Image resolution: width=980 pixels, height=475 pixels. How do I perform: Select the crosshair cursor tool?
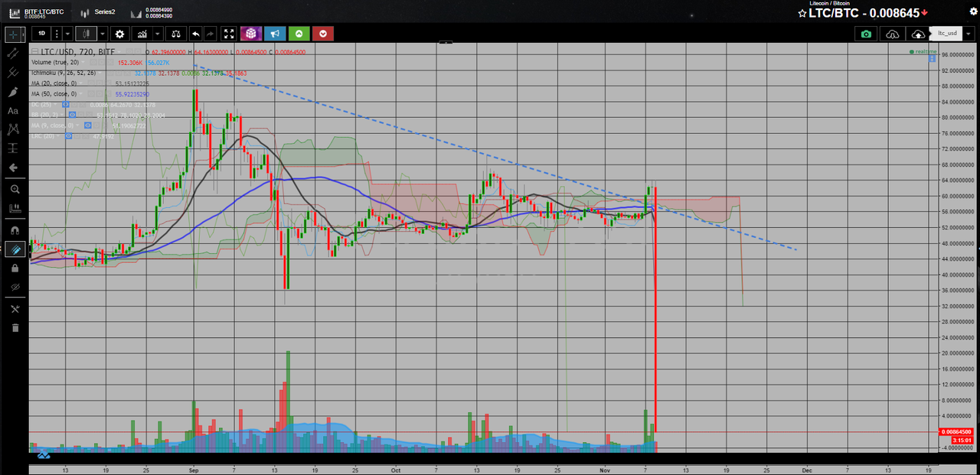[14, 34]
